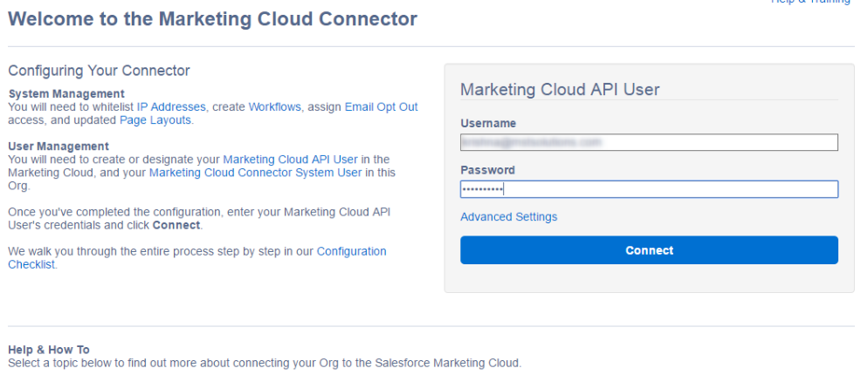Click the Configuring Your Connector heading
Viewport: 868px width, 375px height.
[99, 71]
